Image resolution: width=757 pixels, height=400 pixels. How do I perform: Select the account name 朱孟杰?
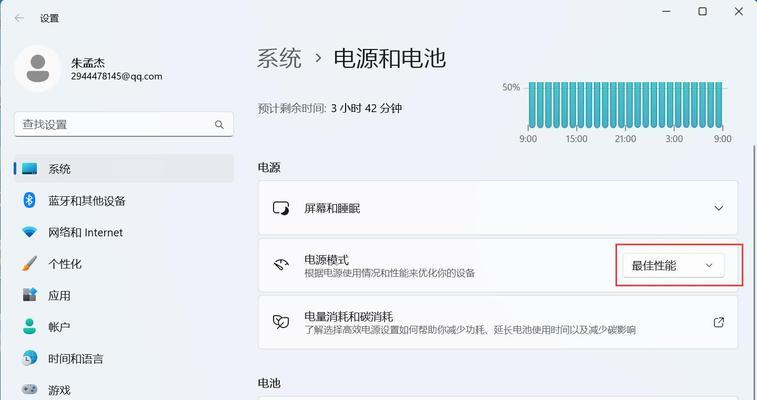(88, 63)
